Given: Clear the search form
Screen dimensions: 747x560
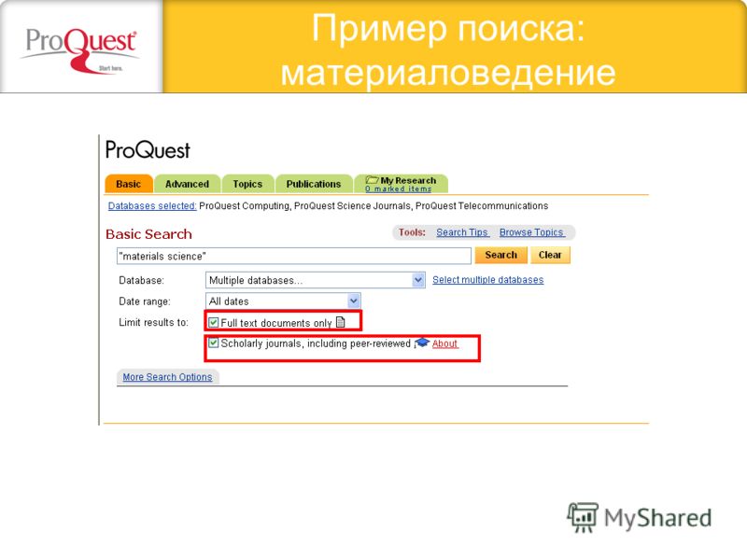Looking at the screenshot, I should [x=550, y=255].
